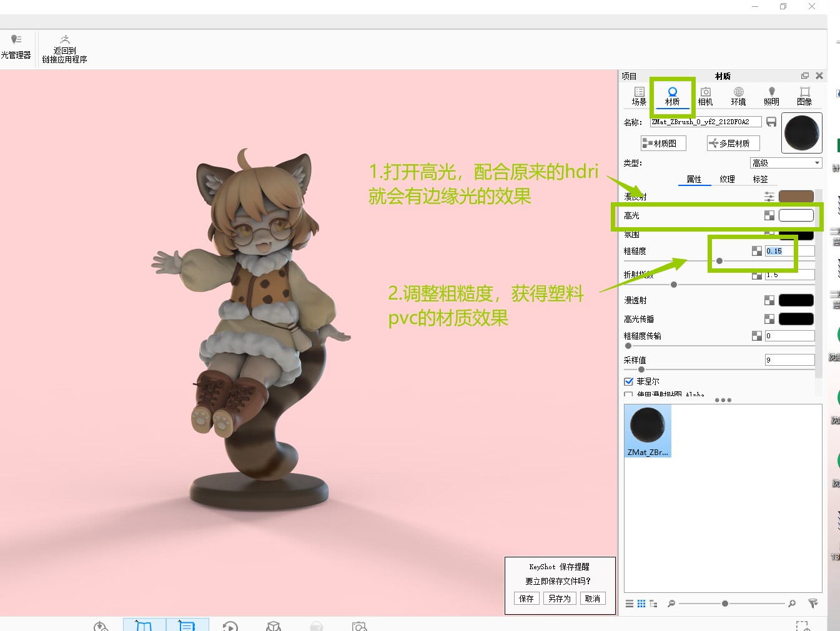Viewport: 840px width, 631px height.
Task: Restore down the KeyShot window
Action: (x=783, y=6)
